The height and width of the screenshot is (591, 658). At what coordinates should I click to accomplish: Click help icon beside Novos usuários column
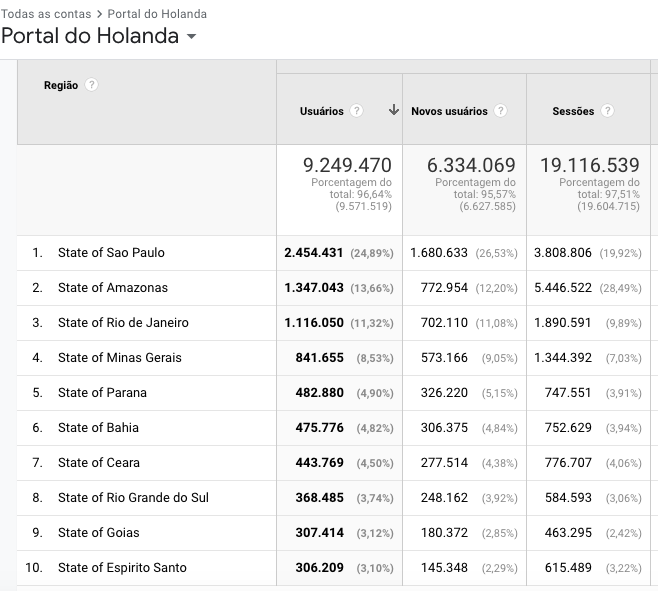click(501, 111)
